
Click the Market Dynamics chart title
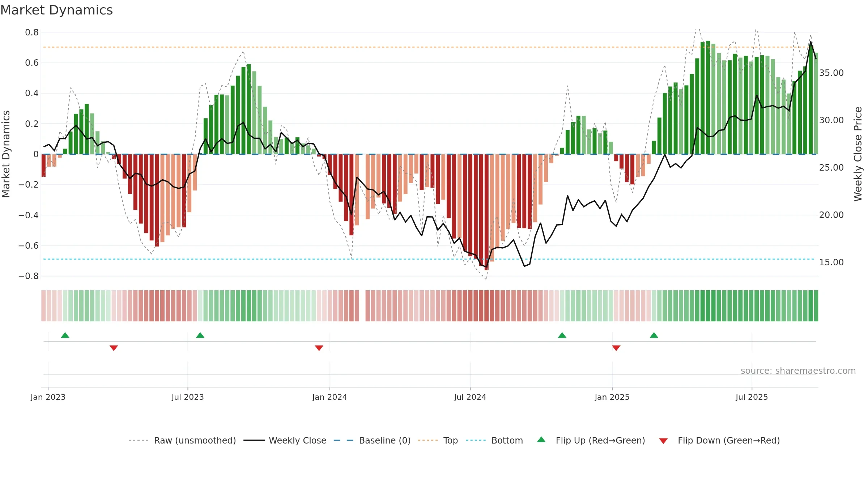click(56, 10)
